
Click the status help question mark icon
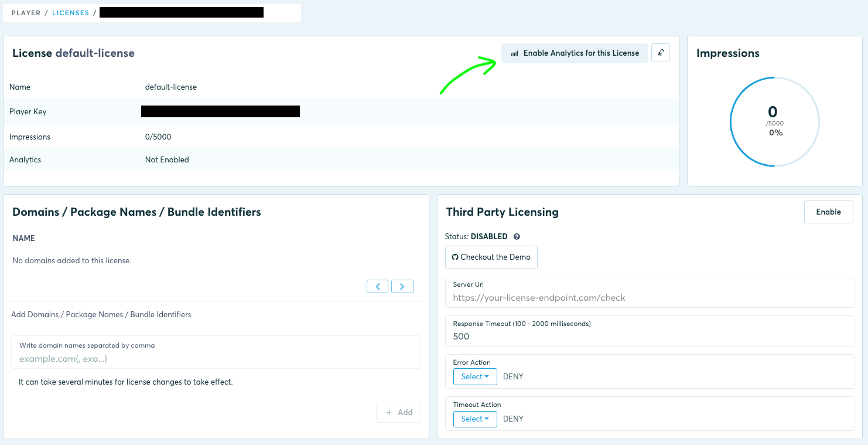(517, 237)
